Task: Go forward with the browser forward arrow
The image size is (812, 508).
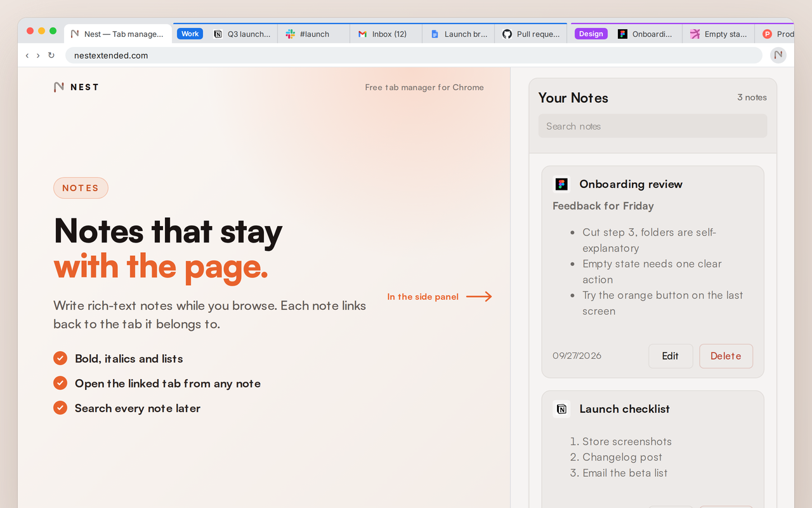Action: click(x=38, y=56)
